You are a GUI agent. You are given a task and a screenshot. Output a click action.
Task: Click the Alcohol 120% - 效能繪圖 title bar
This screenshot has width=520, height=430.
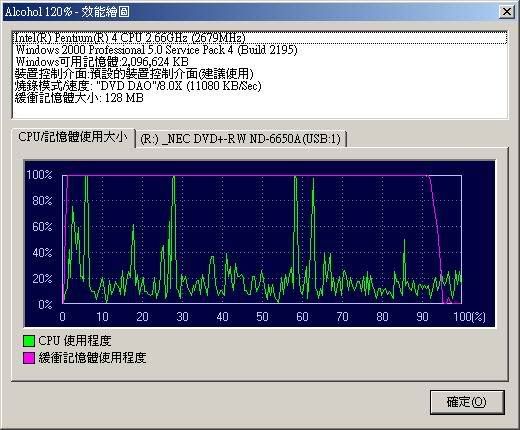pos(250,12)
